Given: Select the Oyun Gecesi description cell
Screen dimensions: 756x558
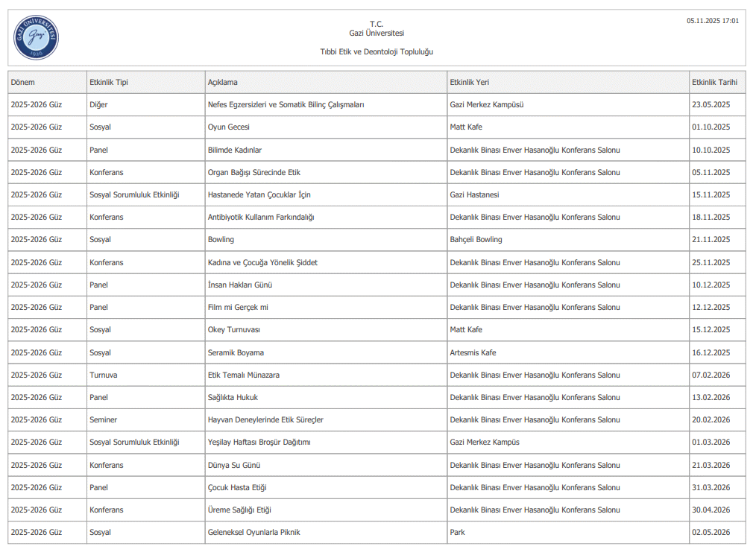Looking at the screenshot, I should [x=229, y=127].
